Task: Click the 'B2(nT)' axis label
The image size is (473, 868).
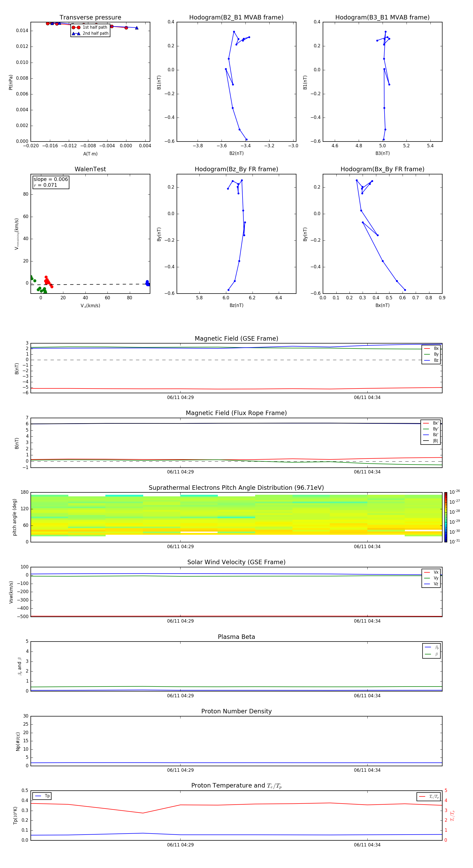Action: point(236,153)
